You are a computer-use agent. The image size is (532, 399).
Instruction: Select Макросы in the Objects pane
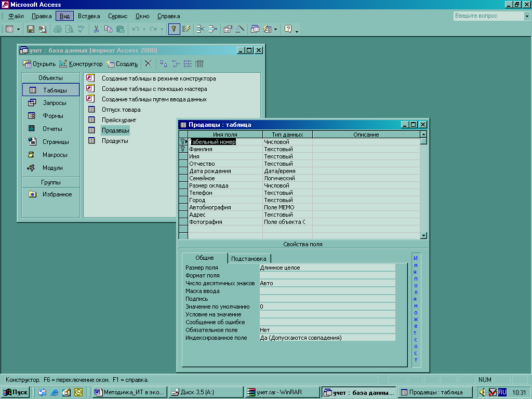tap(51, 155)
